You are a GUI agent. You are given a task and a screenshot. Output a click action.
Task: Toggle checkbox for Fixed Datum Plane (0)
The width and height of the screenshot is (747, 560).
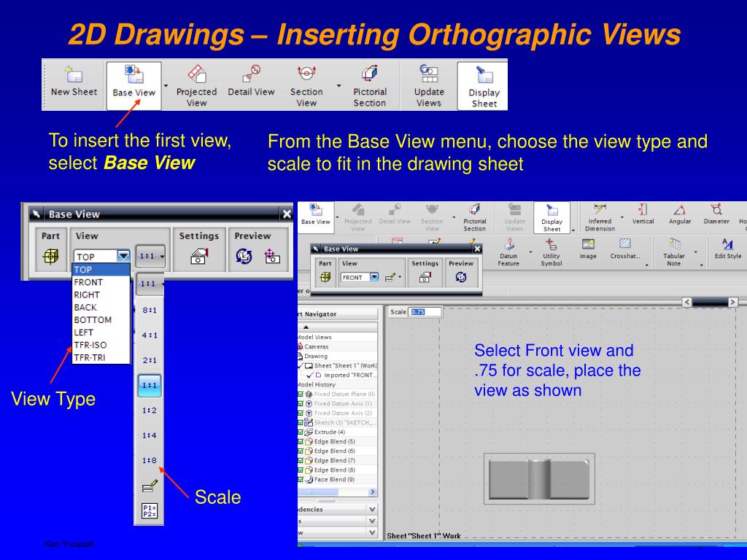(301, 394)
